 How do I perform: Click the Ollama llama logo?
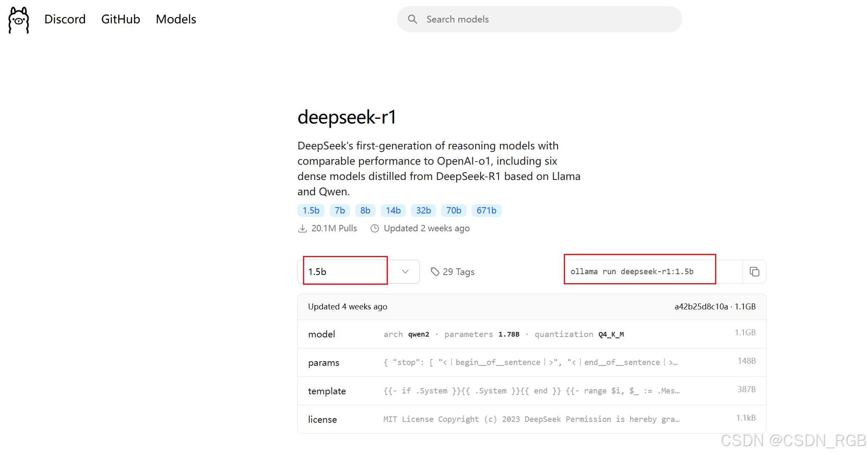(19, 20)
